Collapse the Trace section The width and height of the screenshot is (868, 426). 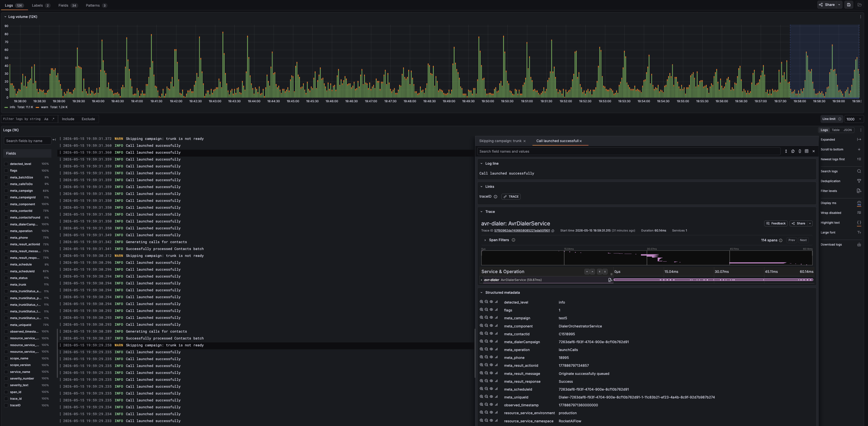click(x=481, y=212)
